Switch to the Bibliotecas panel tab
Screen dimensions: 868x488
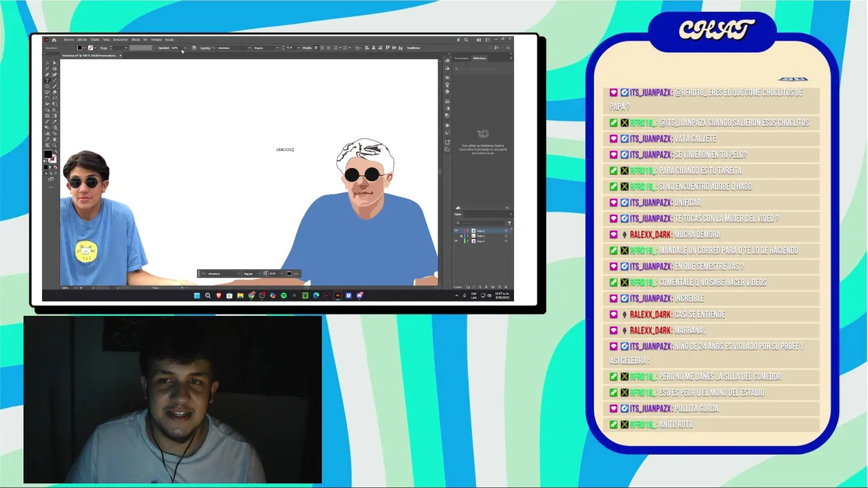coord(479,58)
